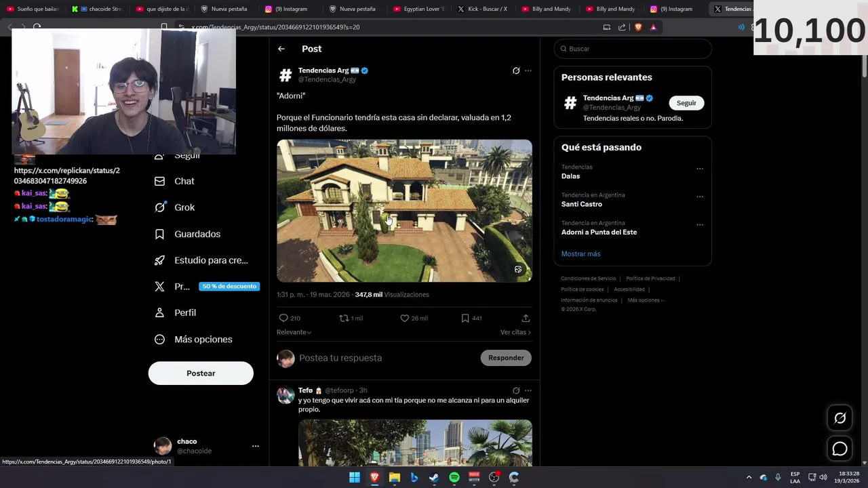868x488 pixels.
Task: Share the Adorni post
Action: (x=526, y=318)
